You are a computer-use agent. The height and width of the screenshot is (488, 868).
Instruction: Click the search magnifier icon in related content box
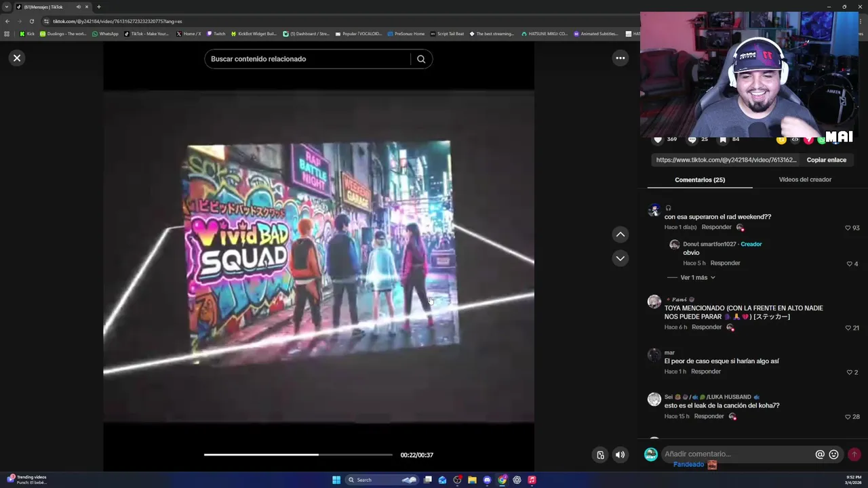tap(421, 59)
